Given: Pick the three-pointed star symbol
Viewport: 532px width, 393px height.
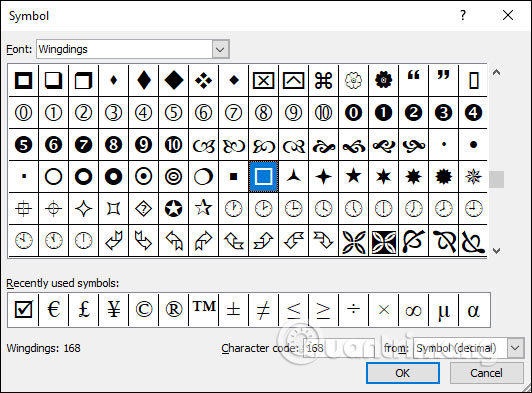Looking at the screenshot, I should click(x=293, y=176).
